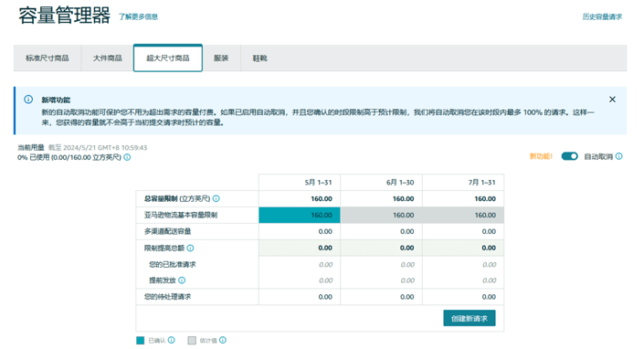The height and width of the screenshot is (349, 644).
Task: Click 亚马逊物流基本容量限制 row label
Action: (181, 215)
